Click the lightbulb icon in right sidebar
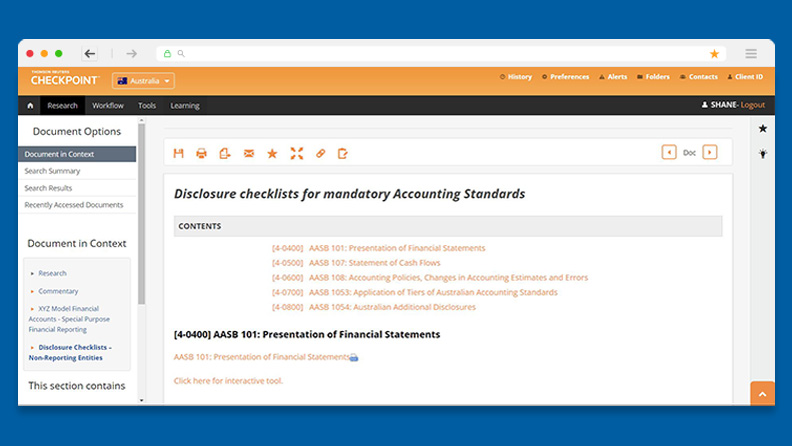This screenshot has height=446, width=792. tap(763, 154)
